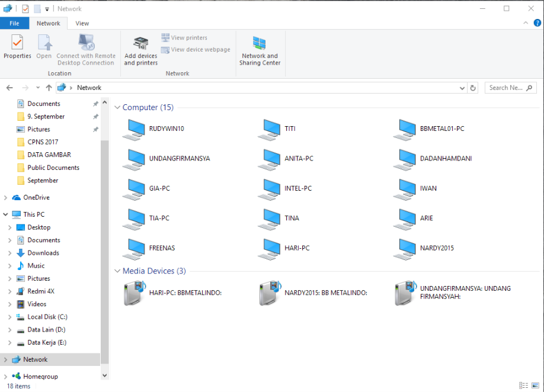
Task: Open Network and Sharing Center
Action: click(260, 50)
